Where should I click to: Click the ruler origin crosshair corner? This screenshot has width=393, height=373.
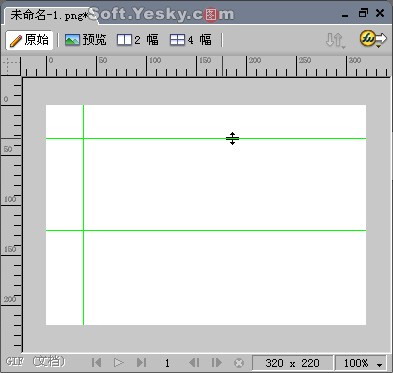point(11,66)
